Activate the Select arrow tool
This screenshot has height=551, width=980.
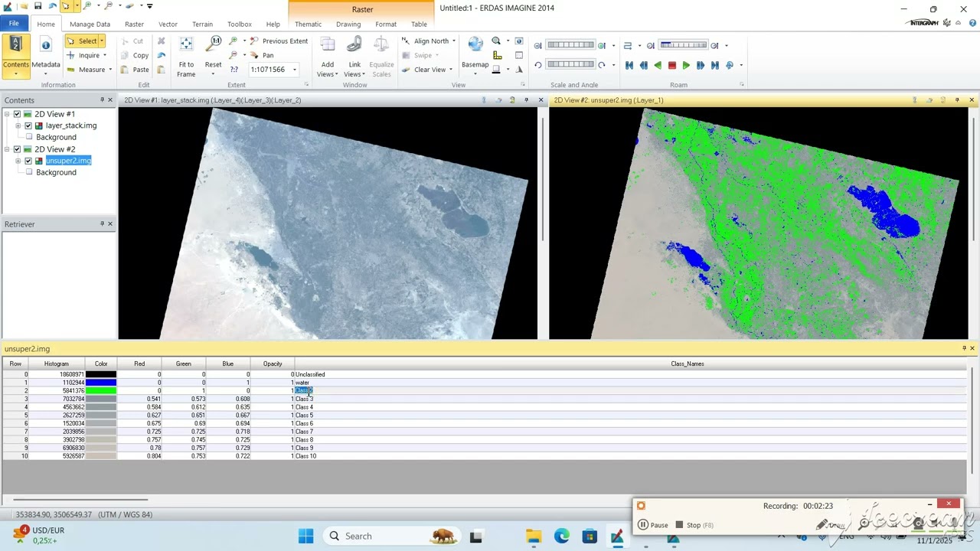point(81,41)
